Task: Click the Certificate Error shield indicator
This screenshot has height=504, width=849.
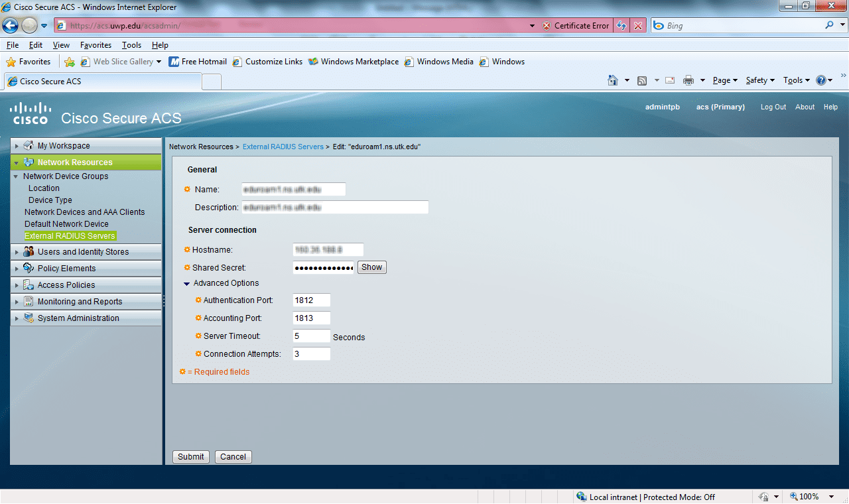Action: [575, 26]
